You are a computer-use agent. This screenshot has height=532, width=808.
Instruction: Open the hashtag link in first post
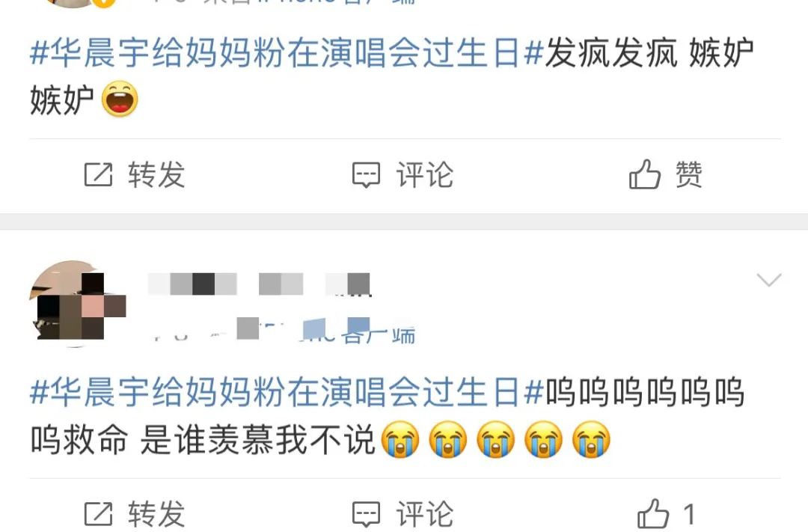(x=287, y=53)
